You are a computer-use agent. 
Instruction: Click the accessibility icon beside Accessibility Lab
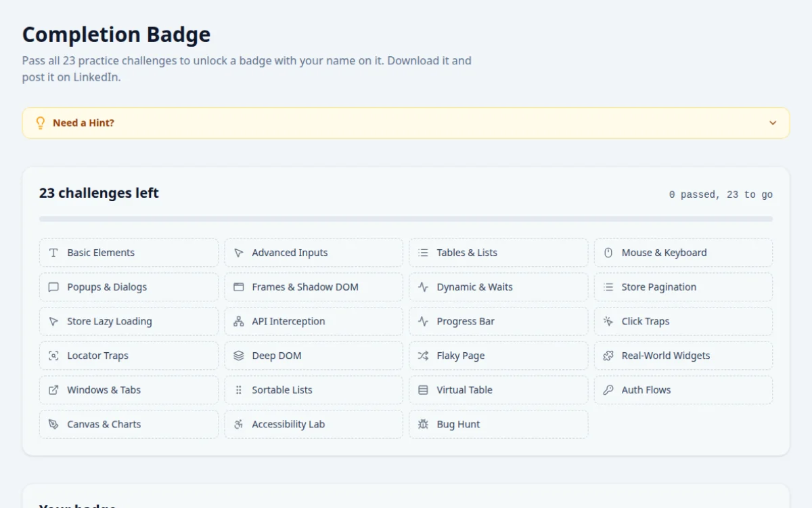tap(238, 424)
